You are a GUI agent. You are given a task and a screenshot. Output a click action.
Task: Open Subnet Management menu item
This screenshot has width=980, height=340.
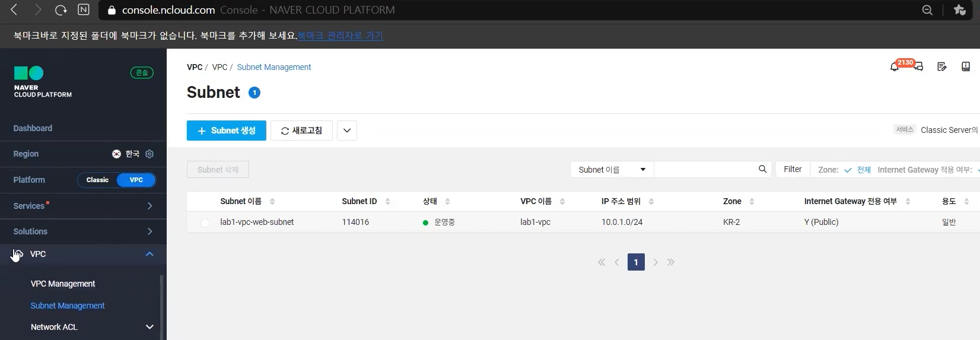[68, 306]
